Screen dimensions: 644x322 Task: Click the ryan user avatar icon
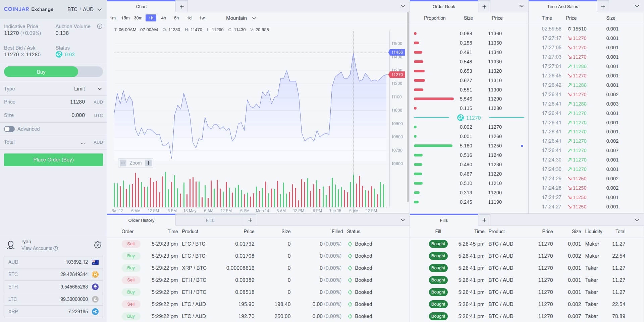pyautogui.click(x=11, y=245)
